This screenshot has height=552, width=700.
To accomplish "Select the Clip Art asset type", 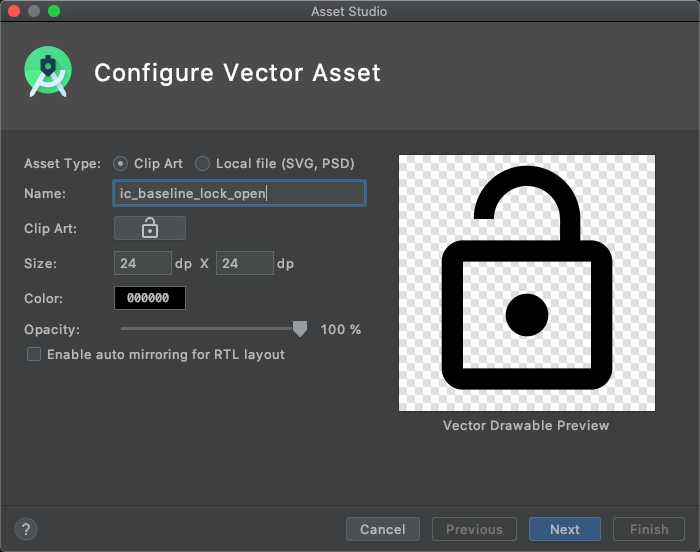I will click(121, 163).
